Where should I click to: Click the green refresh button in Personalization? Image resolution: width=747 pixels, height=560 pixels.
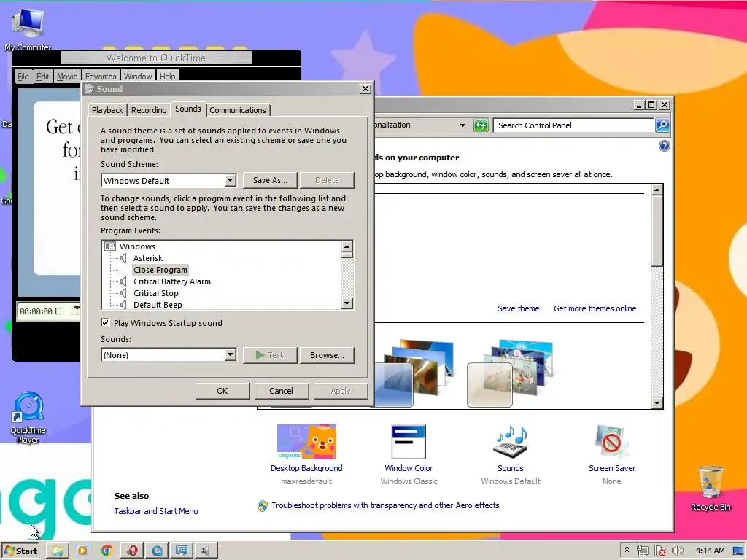coord(481,125)
